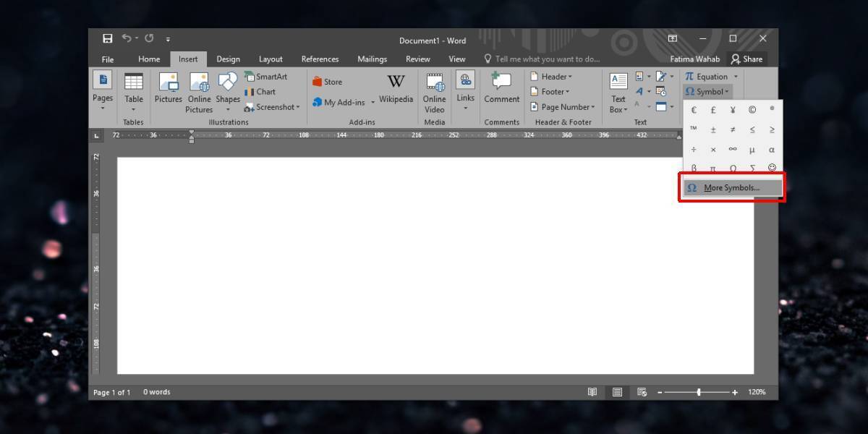Image resolution: width=868 pixels, height=434 pixels.
Task: Insert the copyright symbol
Action: [752, 110]
